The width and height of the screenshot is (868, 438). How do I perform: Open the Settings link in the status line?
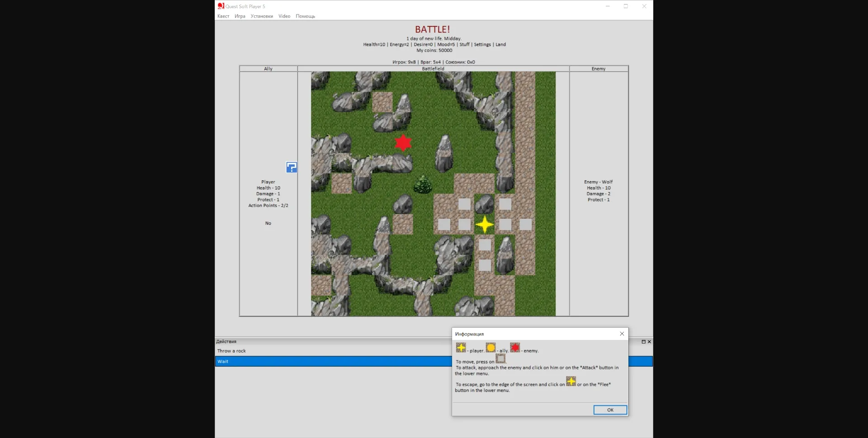pos(482,44)
